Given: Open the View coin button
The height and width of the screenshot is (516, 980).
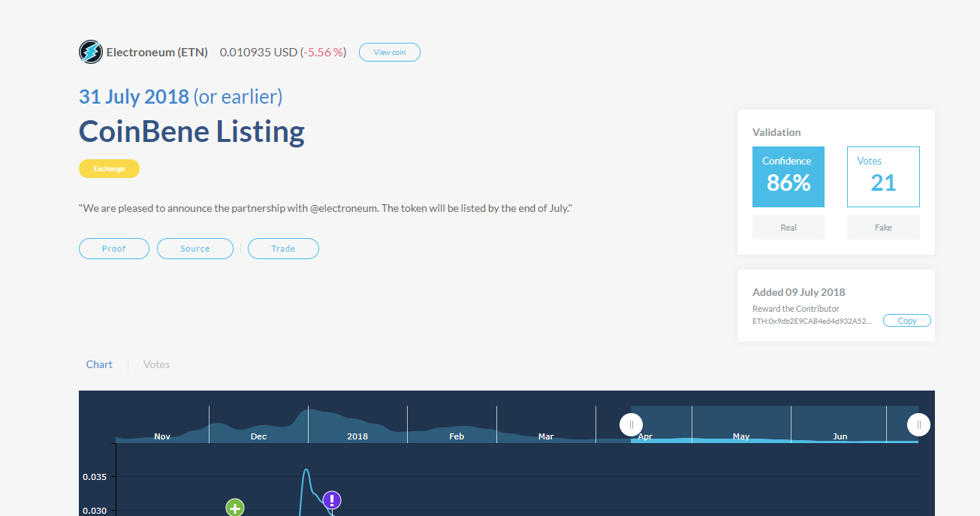Looking at the screenshot, I should (x=390, y=52).
